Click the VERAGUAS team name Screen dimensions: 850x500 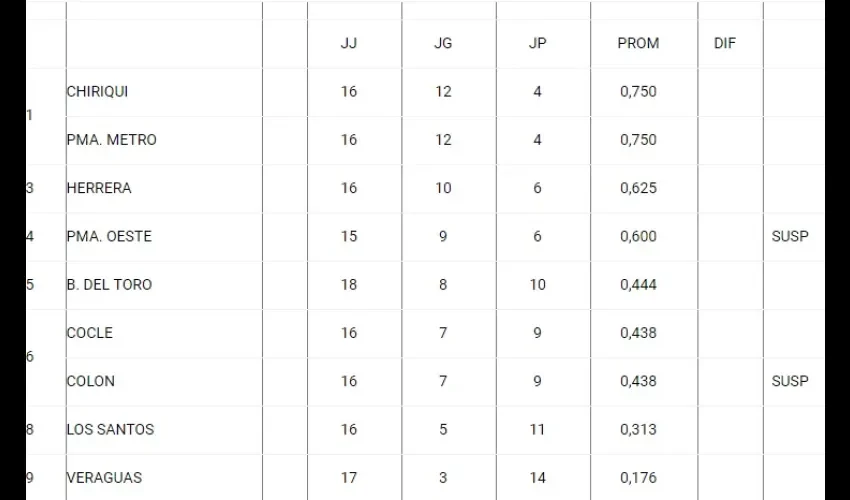point(104,478)
